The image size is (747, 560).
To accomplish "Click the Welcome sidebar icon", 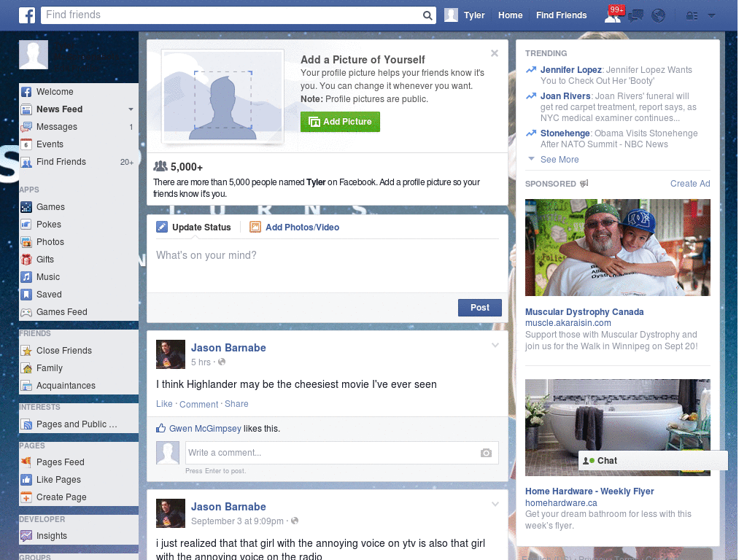I will coord(26,92).
